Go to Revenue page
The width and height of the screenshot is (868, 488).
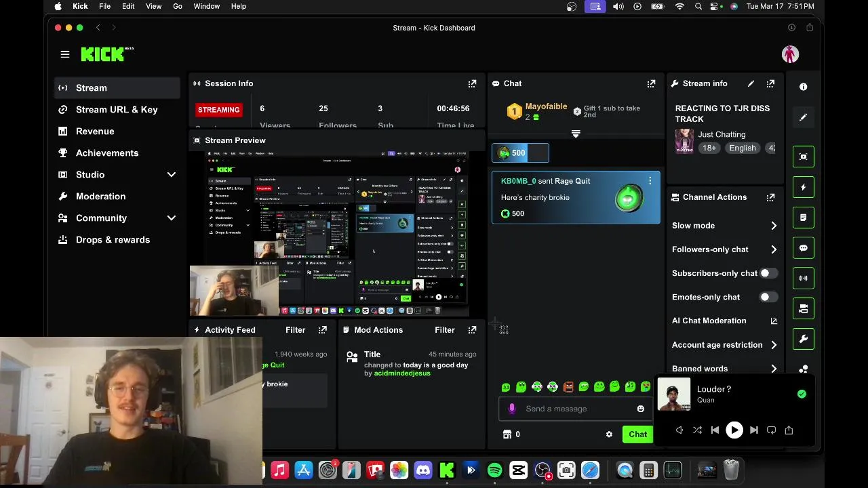tap(117, 131)
